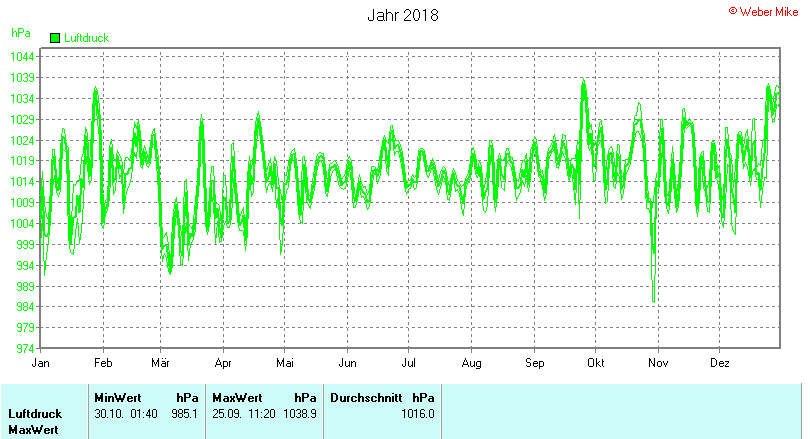Viewport: 810px width, 439px height.
Task: Select the Mai label on the time axis
Action: point(286,363)
